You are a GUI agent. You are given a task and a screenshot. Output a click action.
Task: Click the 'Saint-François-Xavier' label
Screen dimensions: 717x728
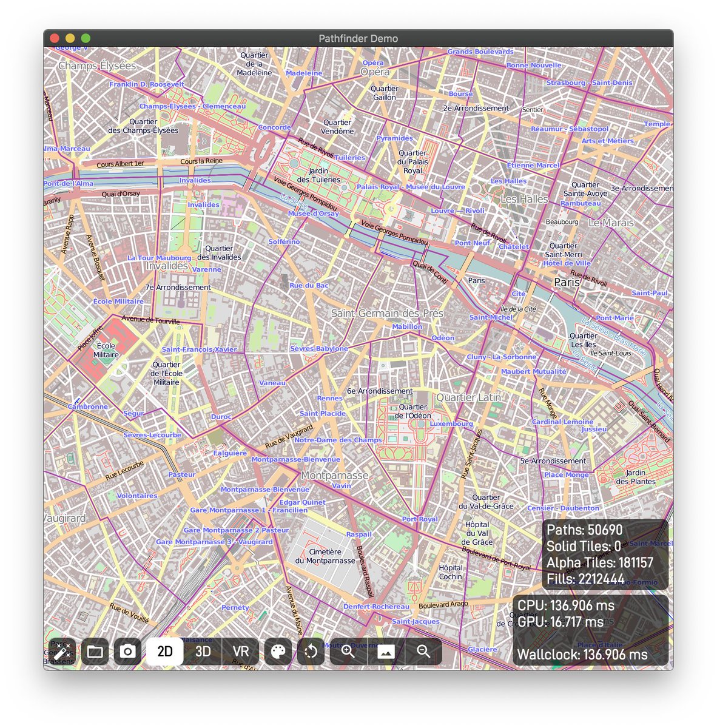click(x=199, y=349)
